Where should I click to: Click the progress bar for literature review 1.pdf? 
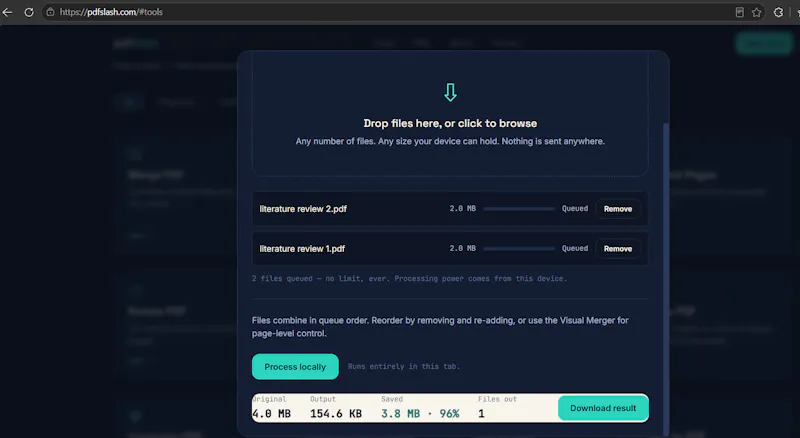tap(519, 249)
